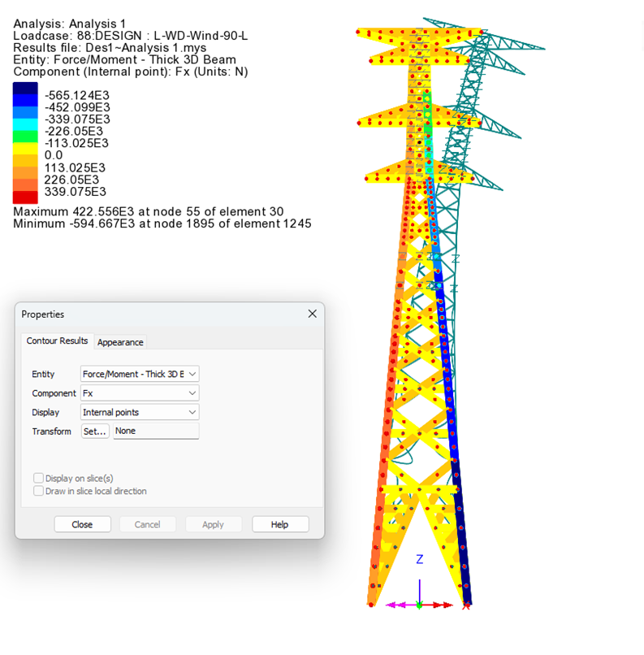Expand the Component Fx dropdown
This screenshot has height=655, width=644.
(140, 393)
